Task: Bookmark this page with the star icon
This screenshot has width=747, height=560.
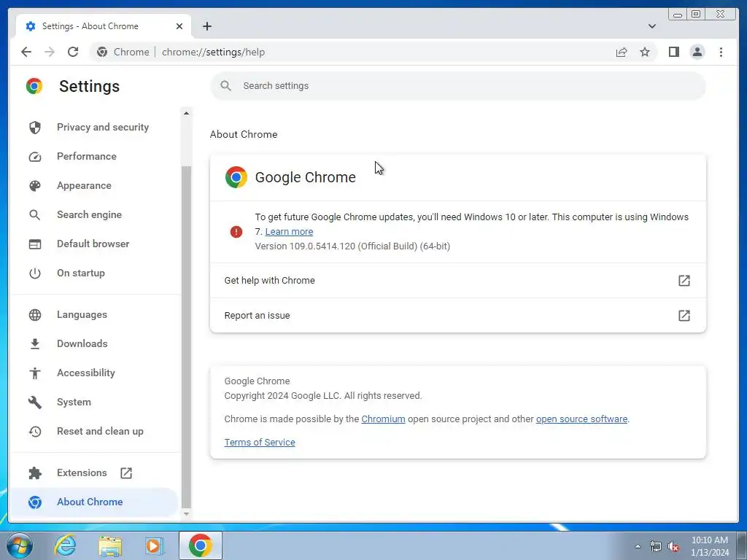Action: [645, 52]
